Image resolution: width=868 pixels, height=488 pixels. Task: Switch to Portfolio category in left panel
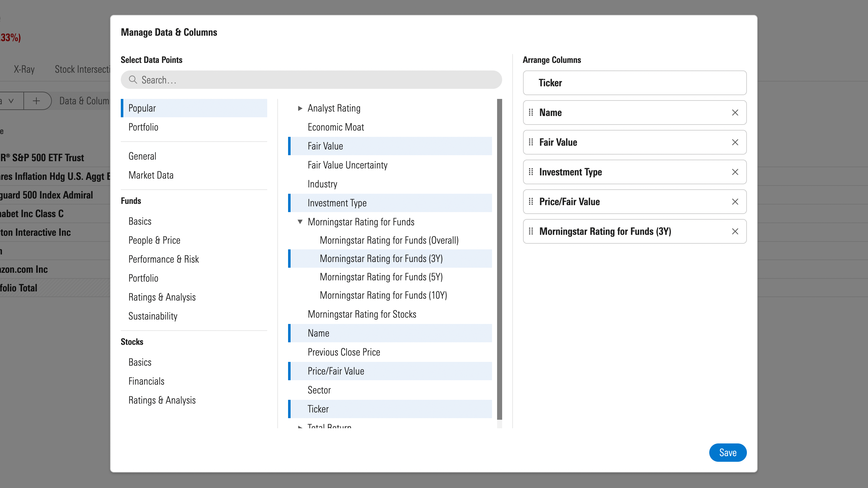pyautogui.click(x=144, y=127)
